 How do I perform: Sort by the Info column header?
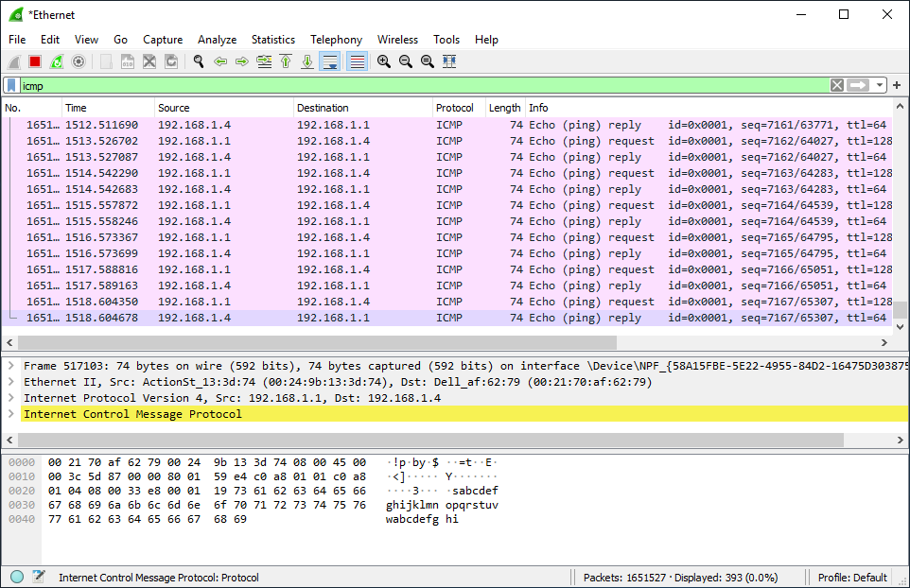tap(708, 108)
